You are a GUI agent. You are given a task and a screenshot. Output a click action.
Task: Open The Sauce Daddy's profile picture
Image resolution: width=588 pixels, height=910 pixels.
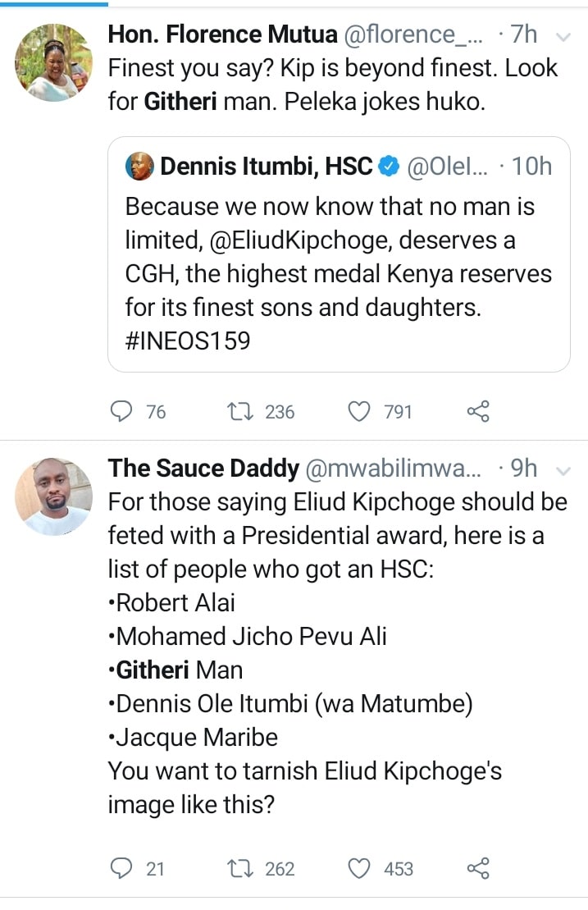tap(54, 496)
